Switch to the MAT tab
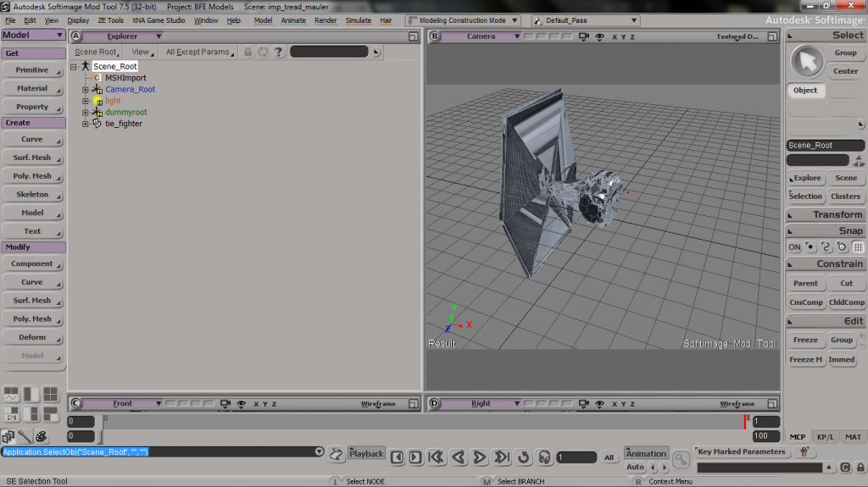The image size is (868, 487). (853, 437)
